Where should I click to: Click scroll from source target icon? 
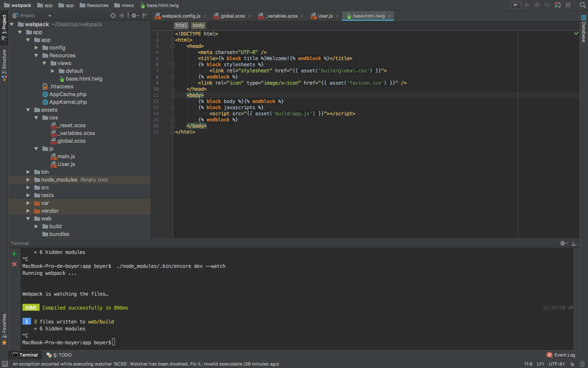113,16
